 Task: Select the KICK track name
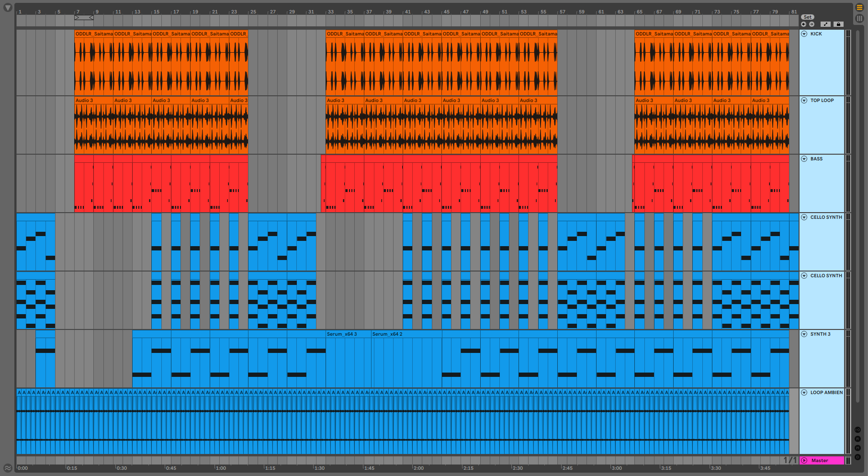click(816, 34)
